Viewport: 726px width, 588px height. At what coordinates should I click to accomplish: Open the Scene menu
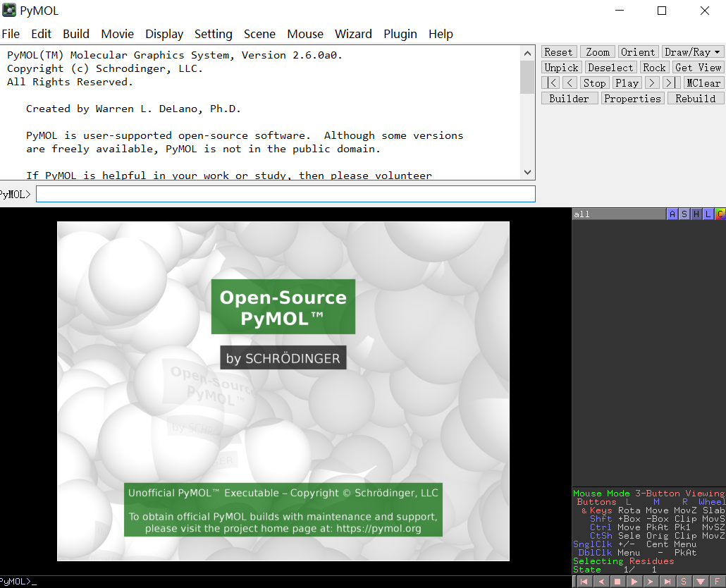(x=260, y=34)
